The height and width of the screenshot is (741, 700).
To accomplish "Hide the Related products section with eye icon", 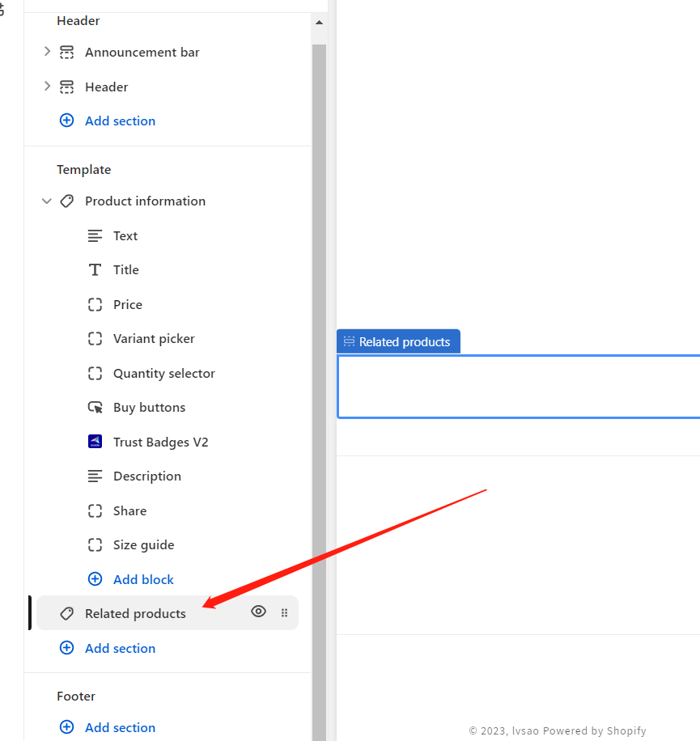I will (258, 612).
